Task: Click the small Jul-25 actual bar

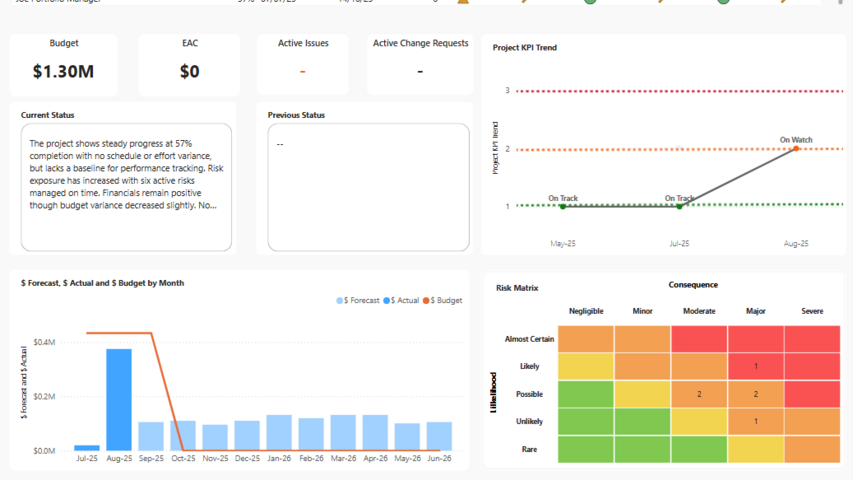Action: point(87,447)
